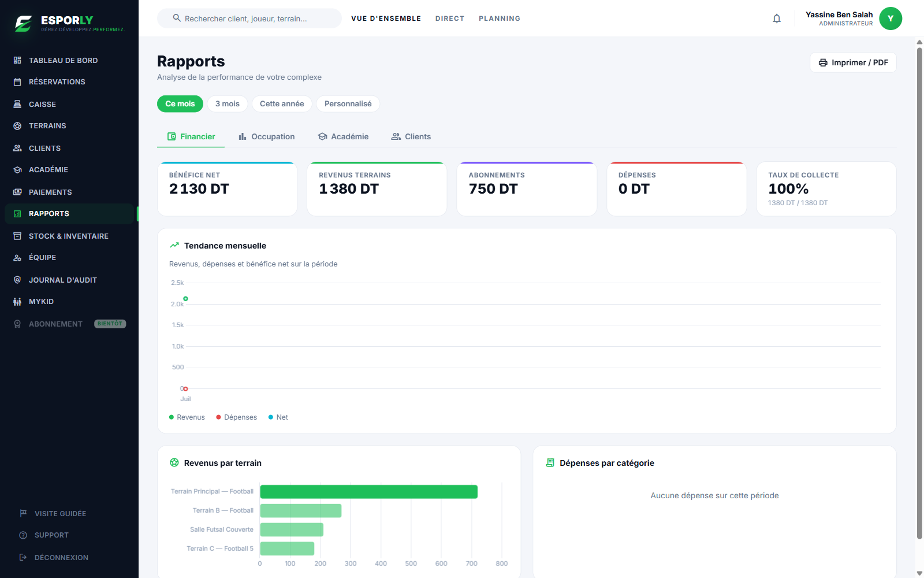Open Journal d'audit shield icon
The width and height of the screenshot is (924, 578).
[x=17, y=280]
